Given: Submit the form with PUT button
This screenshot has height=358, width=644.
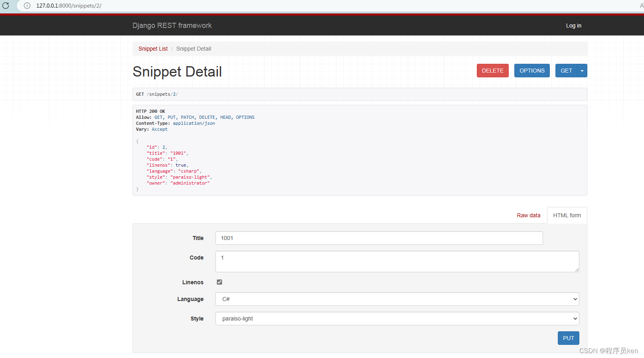Looking at the screenshot, I should pyautogui.click(x=568, y=338).
